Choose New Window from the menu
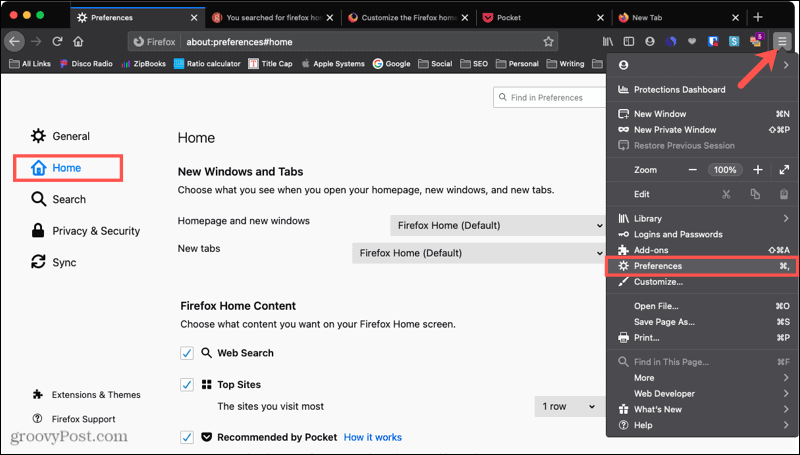800x455 pixels. coord(703,114)
